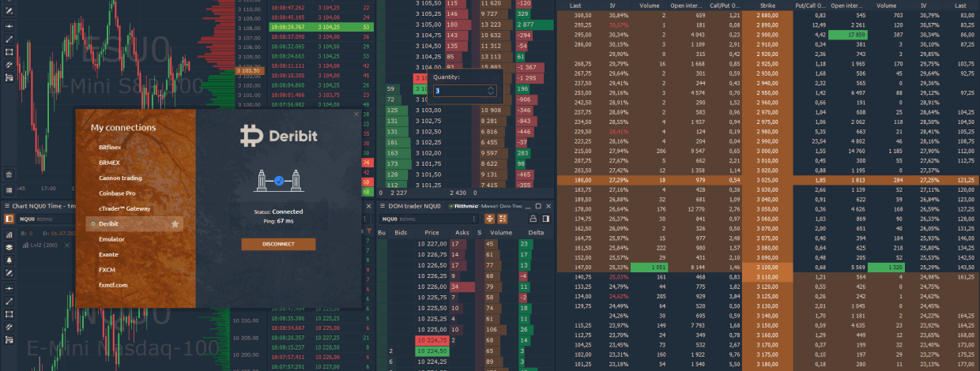Select fxmtf.com connection

click(x=113, y=285)
